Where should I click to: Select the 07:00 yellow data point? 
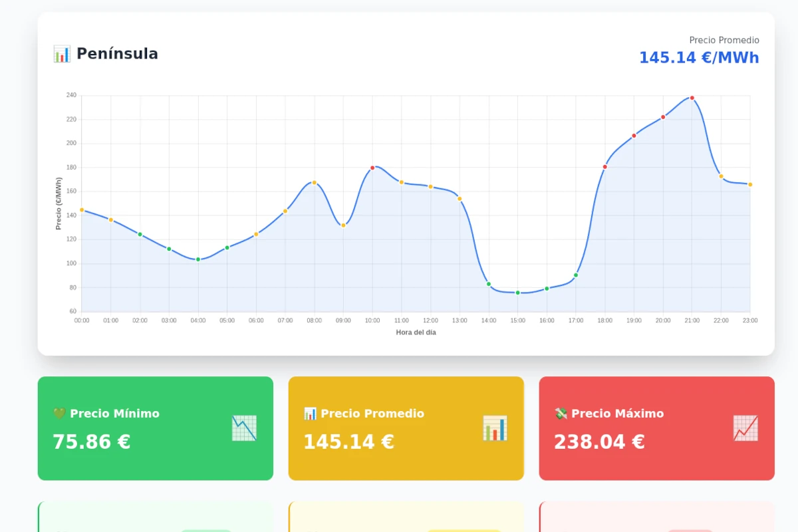click(285, 211)
